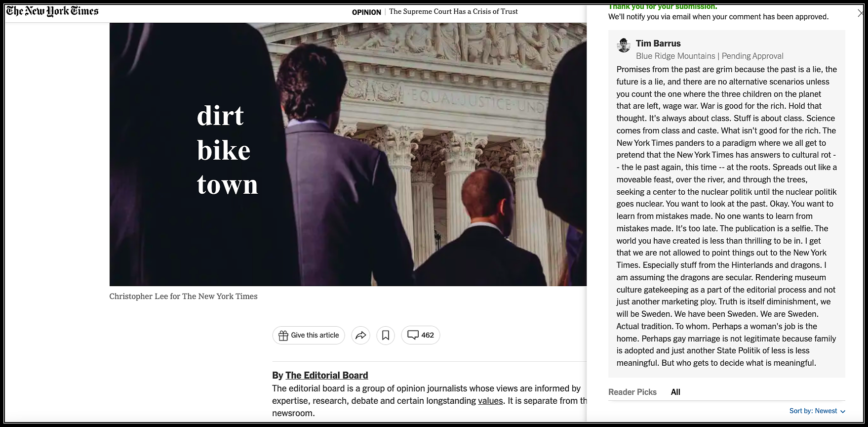Image resolution: width=868 pixels, height=427 pixels.
Task: Bookmark the article with the save icon
Action: pyautogui.click(x=386, y=336)
